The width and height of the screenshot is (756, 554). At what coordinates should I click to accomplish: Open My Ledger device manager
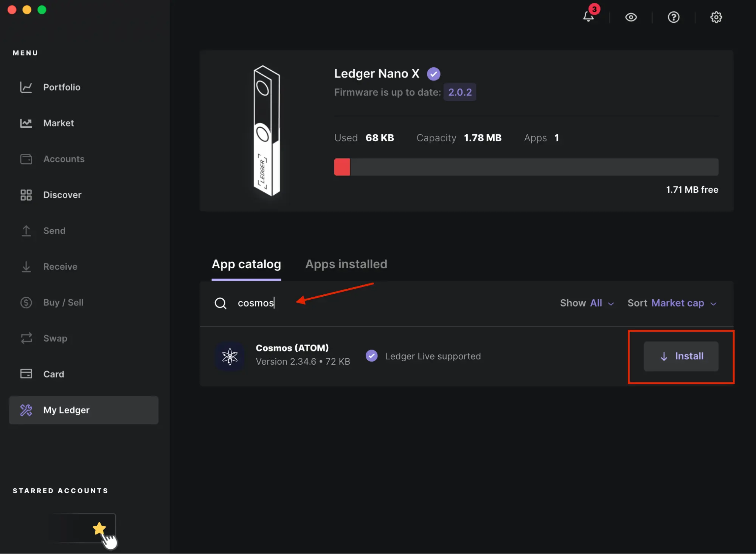tap(66, 410)
